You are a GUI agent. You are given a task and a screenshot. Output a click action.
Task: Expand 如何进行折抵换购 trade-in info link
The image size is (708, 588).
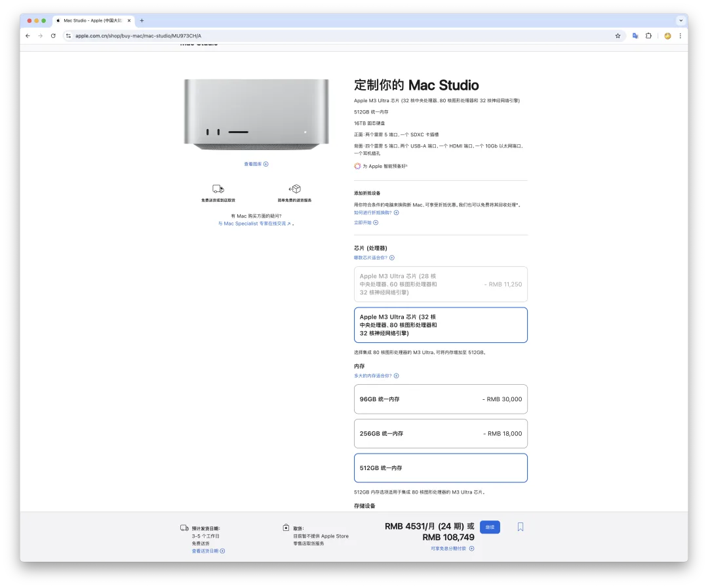click(376, 212)
